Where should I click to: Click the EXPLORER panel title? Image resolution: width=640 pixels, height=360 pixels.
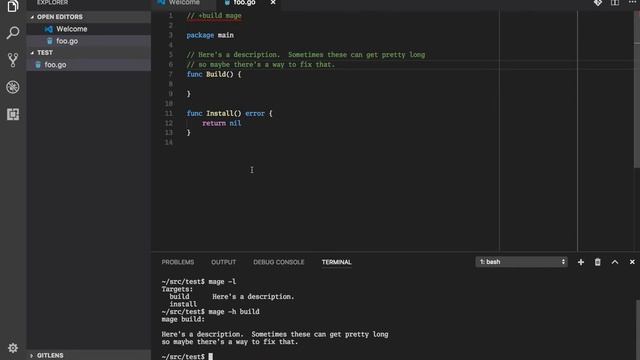pyautogui.click(x=52, y=2)
